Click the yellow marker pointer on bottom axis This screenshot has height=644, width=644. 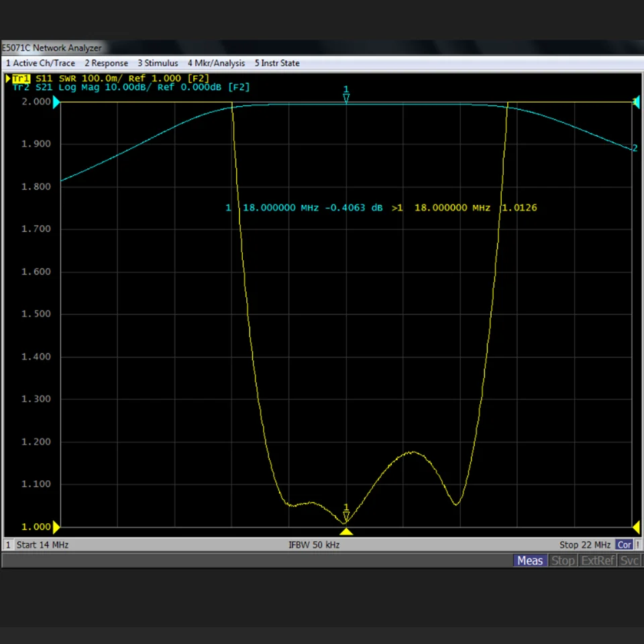(346, 532)
